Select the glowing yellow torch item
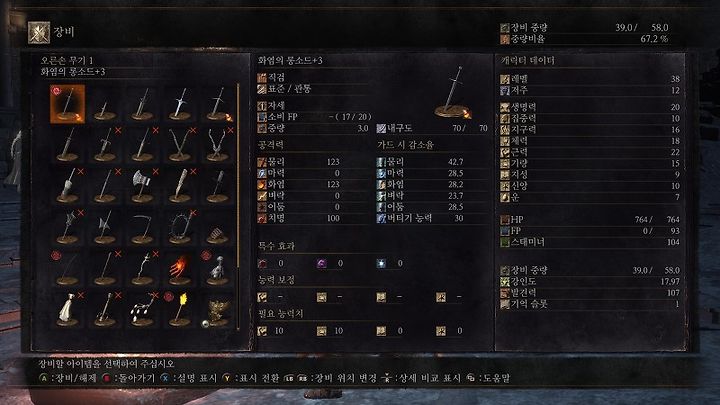Screen dimensions: 720x405 click(x=180, y=309)
